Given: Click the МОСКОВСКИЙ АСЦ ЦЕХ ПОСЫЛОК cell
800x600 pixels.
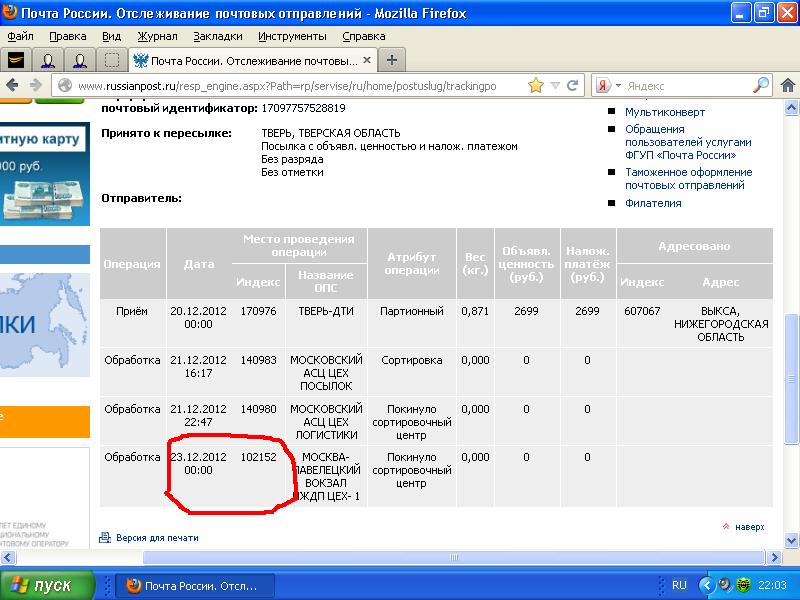Looking at the screenshot, I should point(326,373).
